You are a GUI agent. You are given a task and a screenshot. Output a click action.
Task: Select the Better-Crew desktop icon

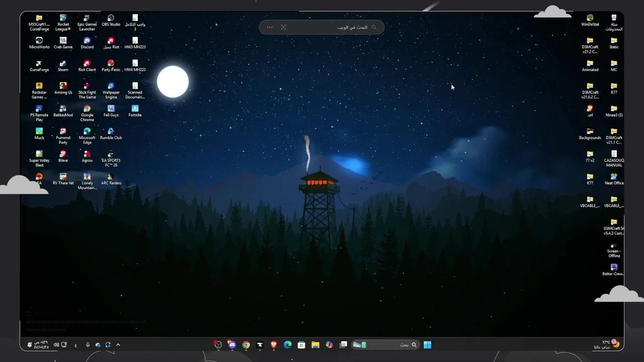[614, 270]
